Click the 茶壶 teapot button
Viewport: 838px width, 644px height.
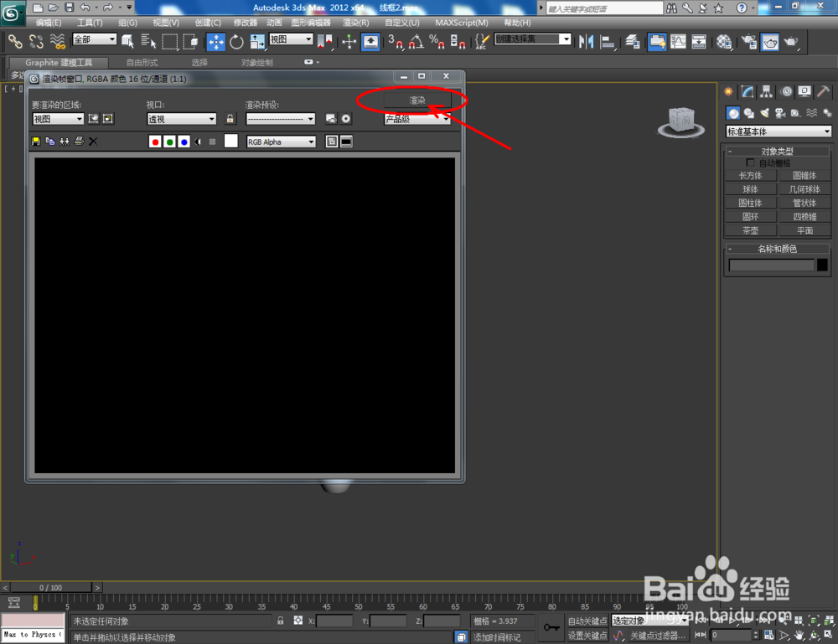(750, 230)
